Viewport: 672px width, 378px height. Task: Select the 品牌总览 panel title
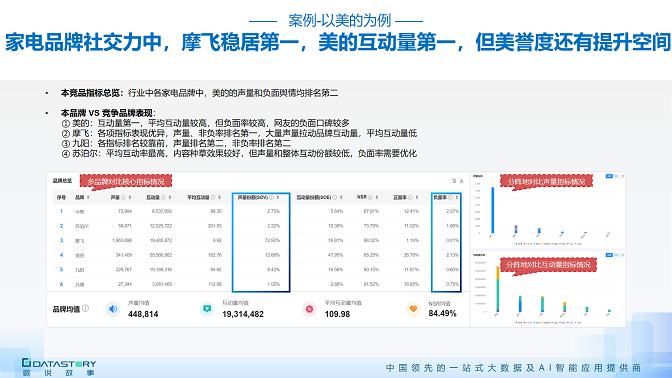[63, 181]
